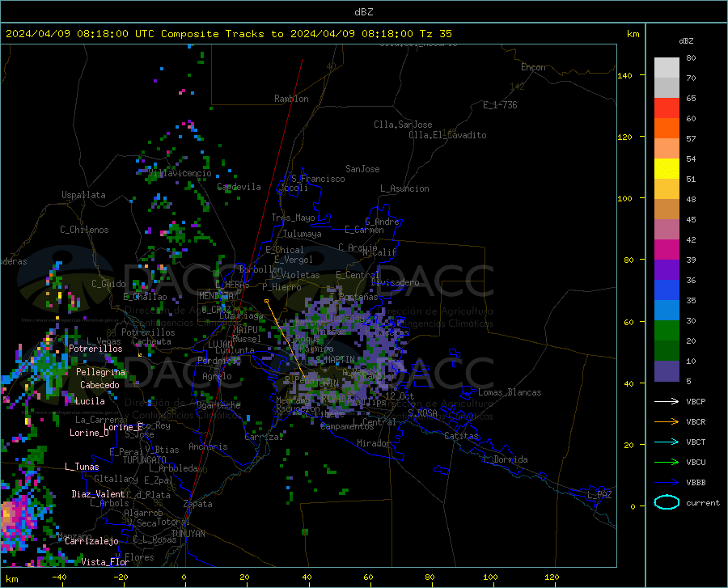Screen dimensions: 728x588
Task: Click the Capdevila map label
Action: tap(239, 187)
